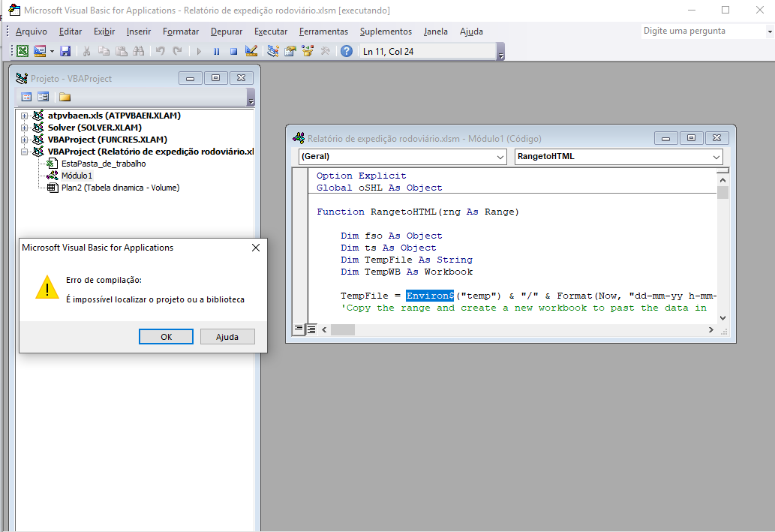Open the Properties Window icon
The height and width of the screenshot is (532, 775).
click(290, 51)
